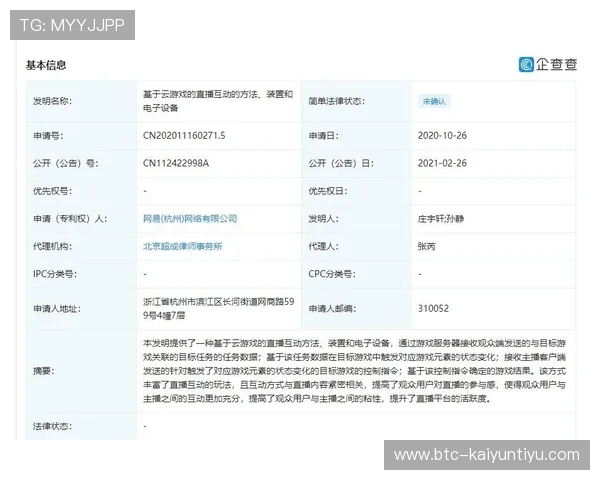Select the 摘要 abstract paragraph text
600x480 pixels.
[354, 371]
